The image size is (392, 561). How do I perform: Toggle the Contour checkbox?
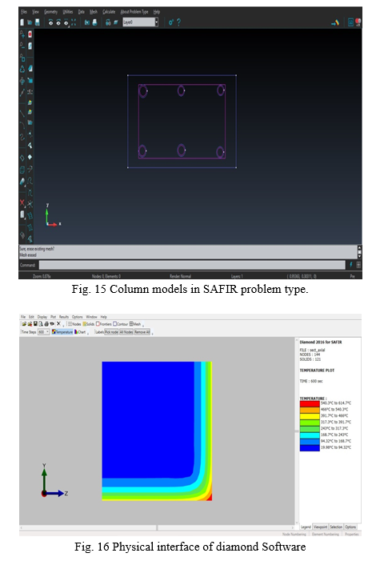(x=121, y=324)
